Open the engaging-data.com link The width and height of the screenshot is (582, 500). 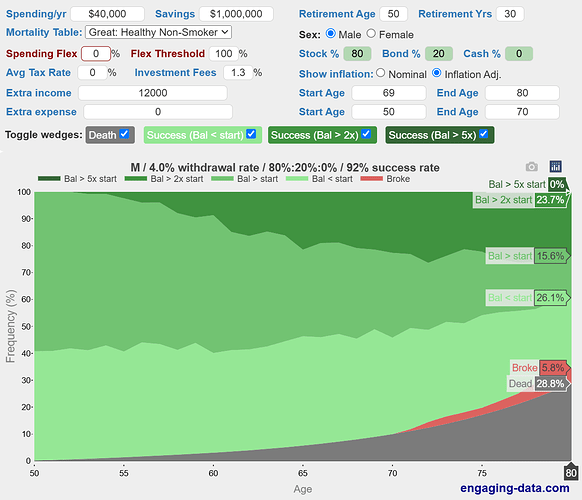pyautogui.click(x=514, y=488)
